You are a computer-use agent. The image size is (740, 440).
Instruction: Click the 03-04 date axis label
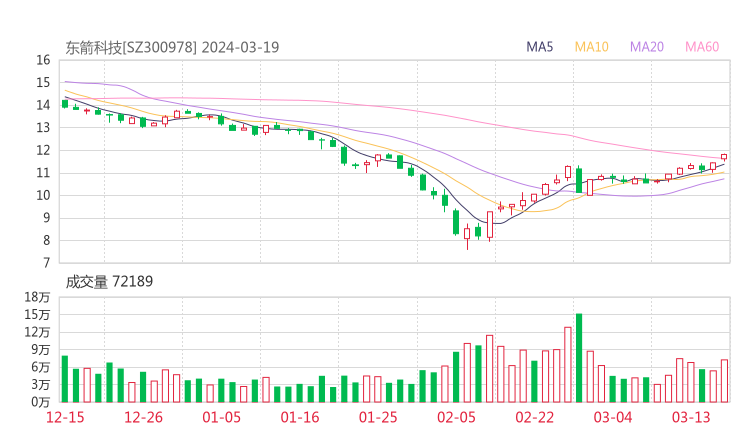tap(613, 417)
